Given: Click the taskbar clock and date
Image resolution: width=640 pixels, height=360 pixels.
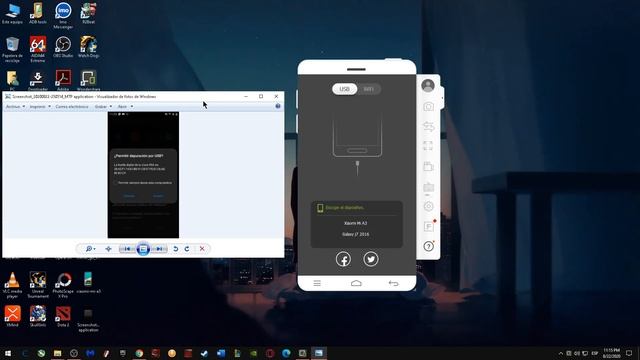Looking at the screenshot, I should 611,353.
